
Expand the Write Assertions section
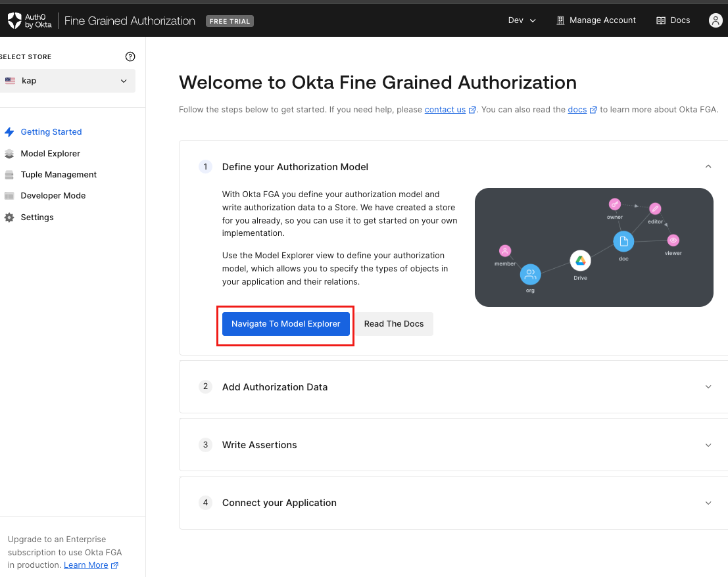coord(708,445)
